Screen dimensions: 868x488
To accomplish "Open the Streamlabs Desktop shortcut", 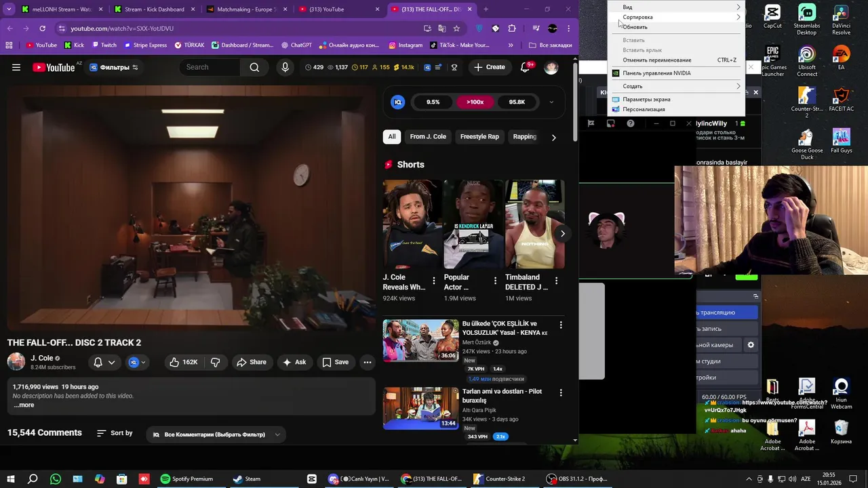I will (x=806, y=20).
